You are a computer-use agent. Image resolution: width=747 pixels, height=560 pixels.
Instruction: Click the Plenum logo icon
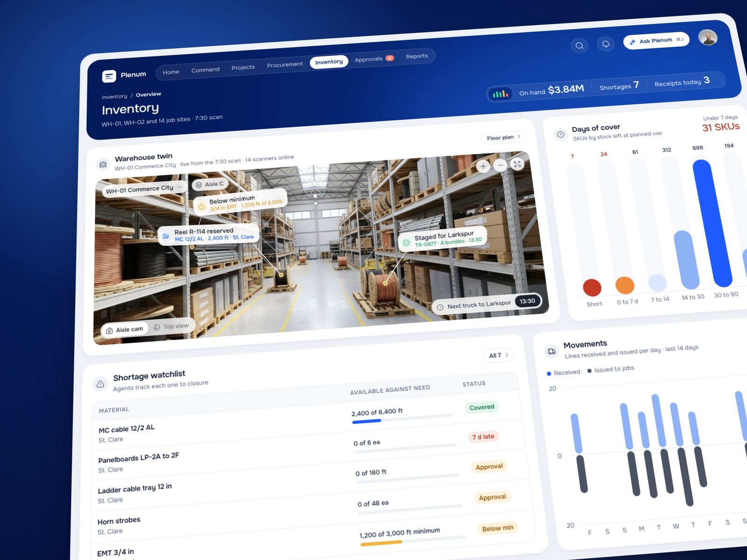[x=109, y=76]
